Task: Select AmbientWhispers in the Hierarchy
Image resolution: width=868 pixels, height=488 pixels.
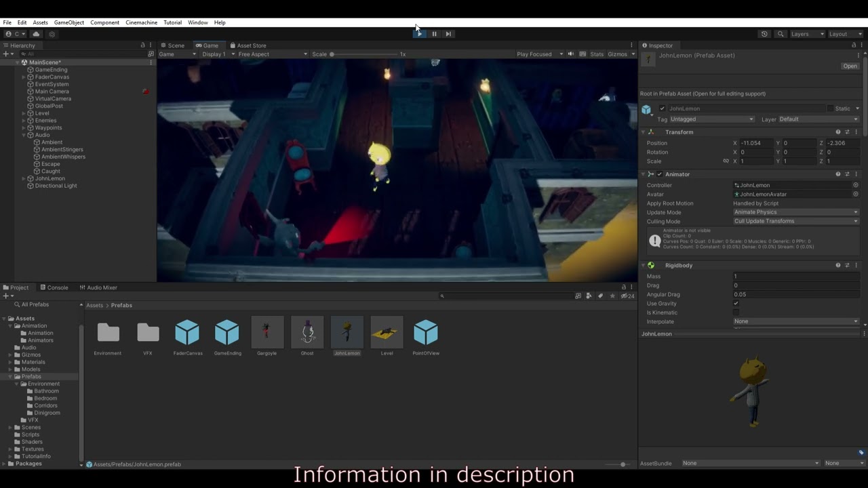Action: [63, 157]
